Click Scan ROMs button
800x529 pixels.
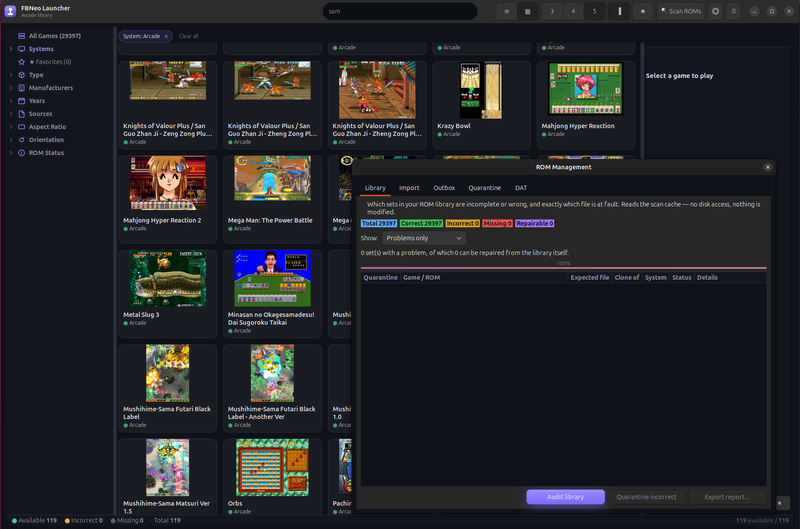(x=681, y=11)
